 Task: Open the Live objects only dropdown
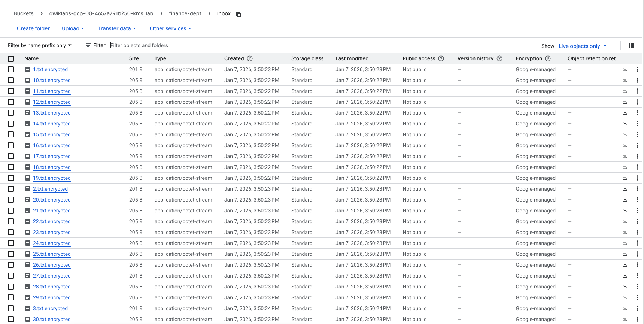(x=582, y=46)
